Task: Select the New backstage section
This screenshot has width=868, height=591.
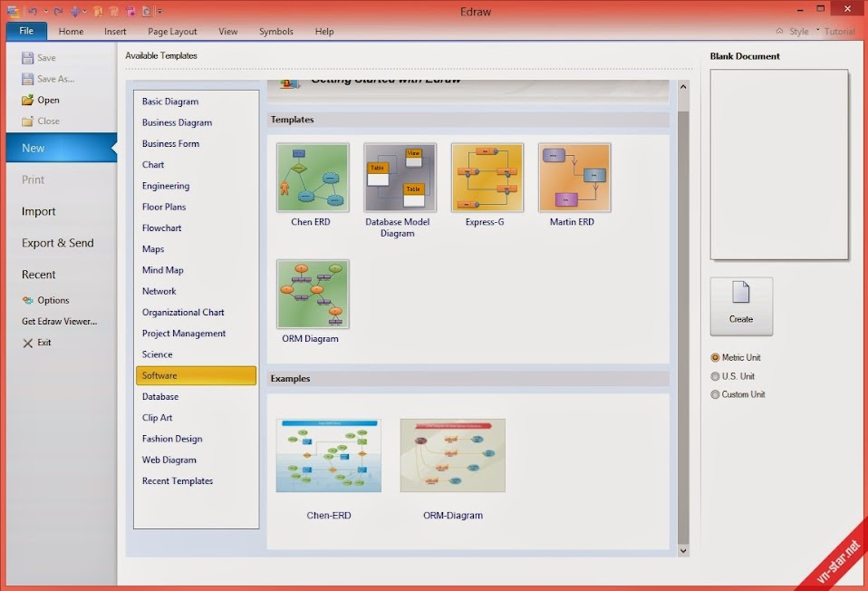Action: tap(62, 148)
